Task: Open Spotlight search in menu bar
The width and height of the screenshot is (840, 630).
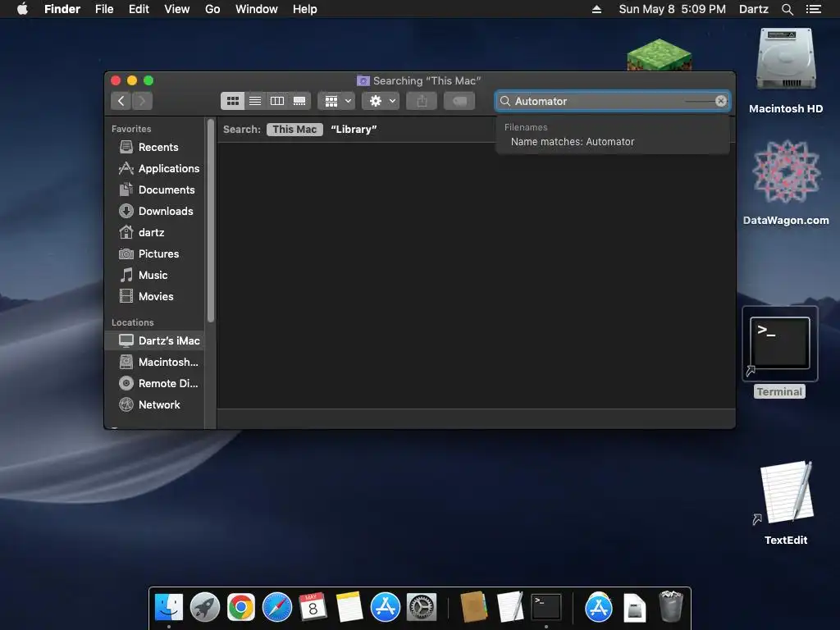Action: point(787,9)
